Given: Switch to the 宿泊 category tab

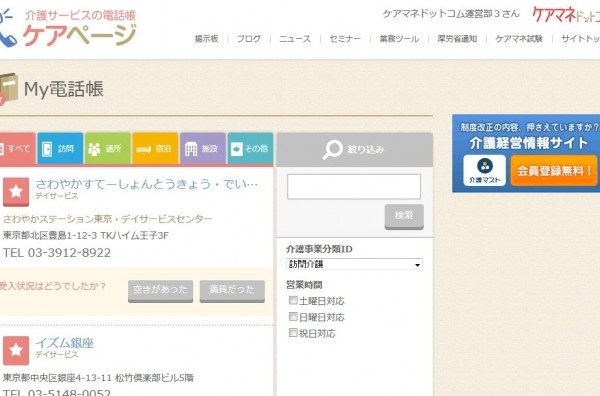Looking at the screenshot, I should click(x=155, y=148).
